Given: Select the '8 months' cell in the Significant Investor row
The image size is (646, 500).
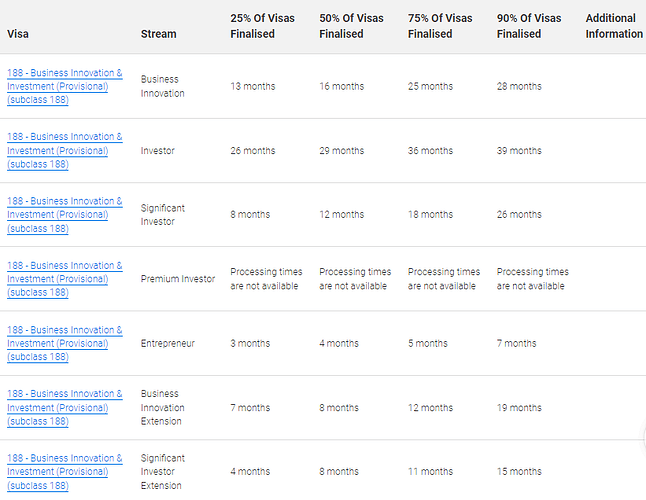Looking at the screenshot, I should 250,215.
